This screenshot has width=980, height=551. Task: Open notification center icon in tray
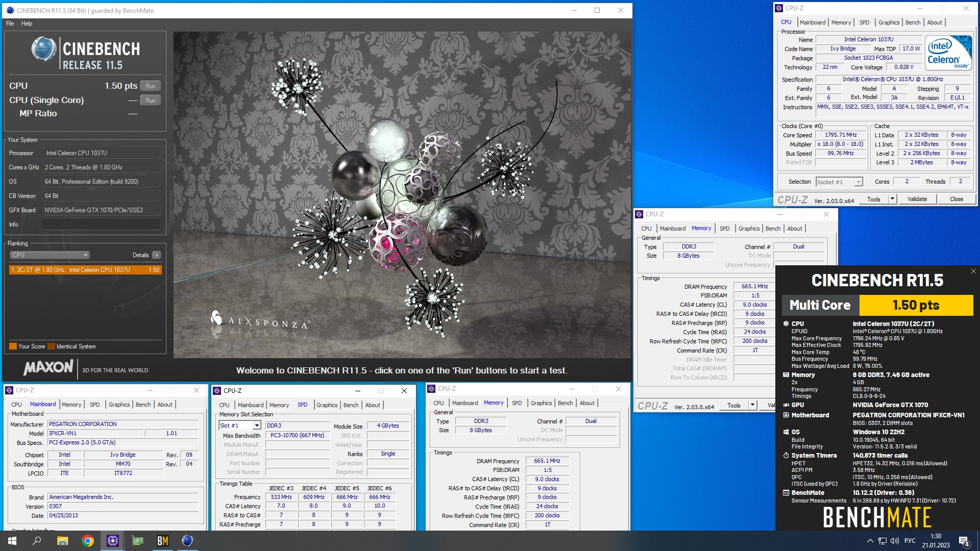(x=964, y=541)
